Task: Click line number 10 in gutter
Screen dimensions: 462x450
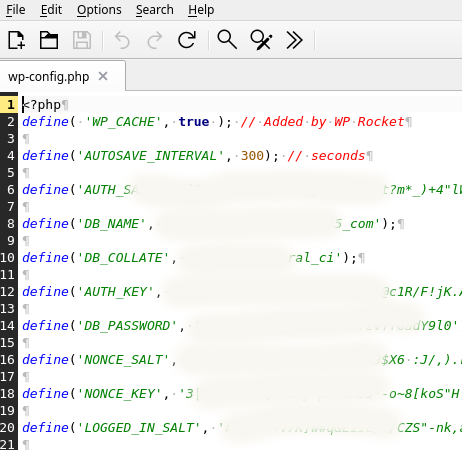Action: (x=8, y=258)
